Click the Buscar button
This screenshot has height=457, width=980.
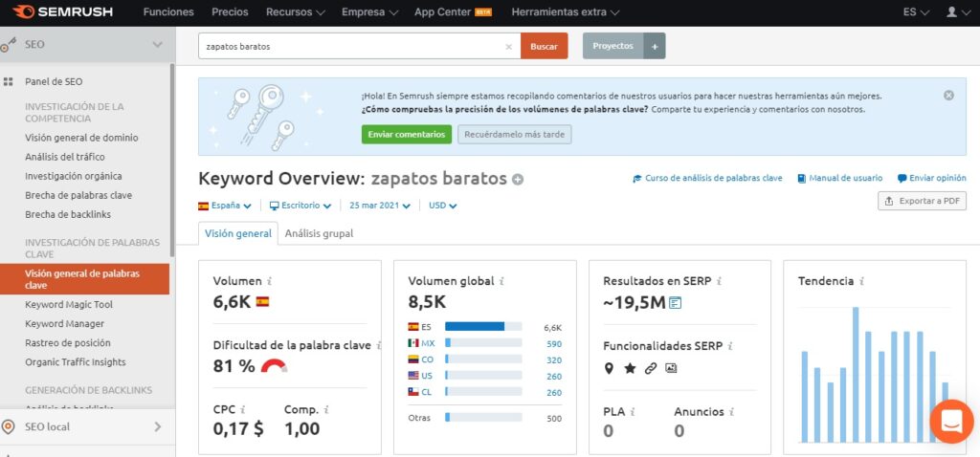click(544, 46)
